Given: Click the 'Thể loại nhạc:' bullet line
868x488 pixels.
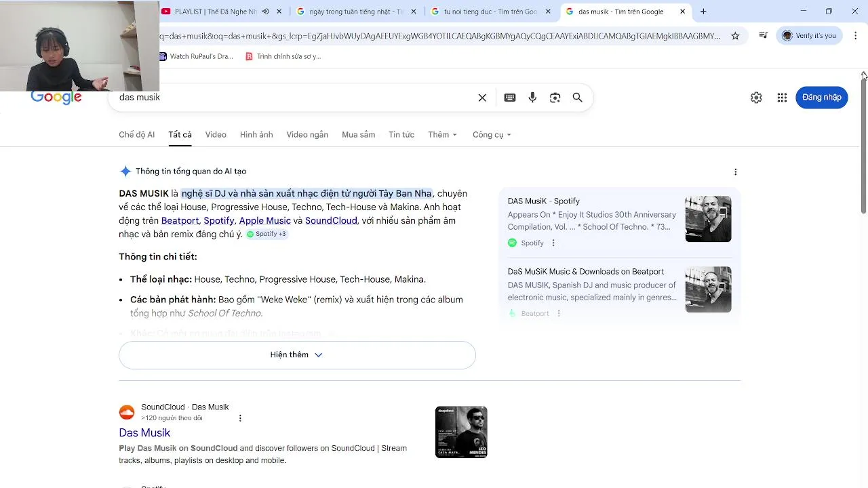Looking at the screenshot, I should (x=278, y=279).
